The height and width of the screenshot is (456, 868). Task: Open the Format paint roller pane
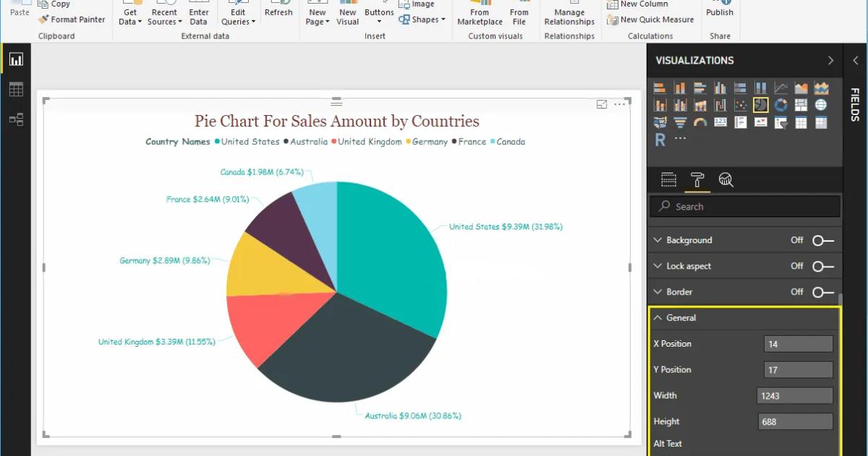698,180
